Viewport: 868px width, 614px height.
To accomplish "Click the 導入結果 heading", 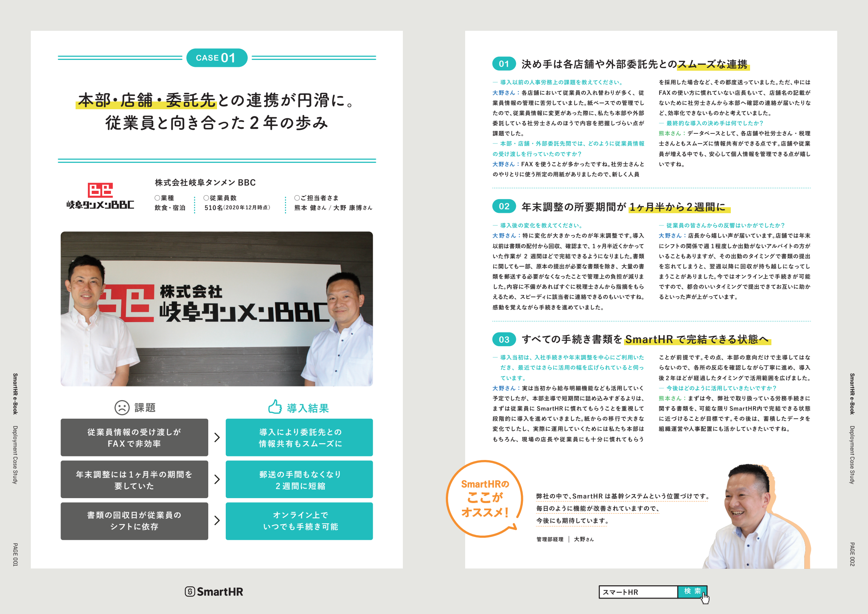I will (308, 408).
